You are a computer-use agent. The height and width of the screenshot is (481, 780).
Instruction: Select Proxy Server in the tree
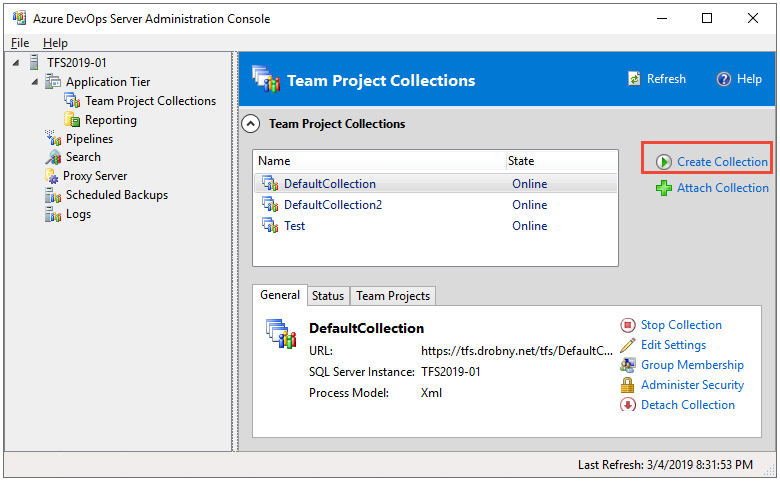pos(95,176)
